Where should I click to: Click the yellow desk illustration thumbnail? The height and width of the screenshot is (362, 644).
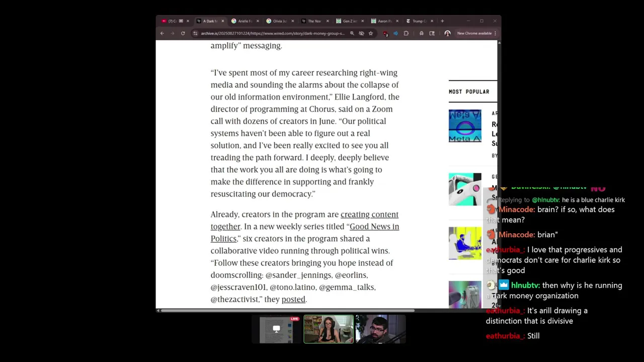(465, 243)
